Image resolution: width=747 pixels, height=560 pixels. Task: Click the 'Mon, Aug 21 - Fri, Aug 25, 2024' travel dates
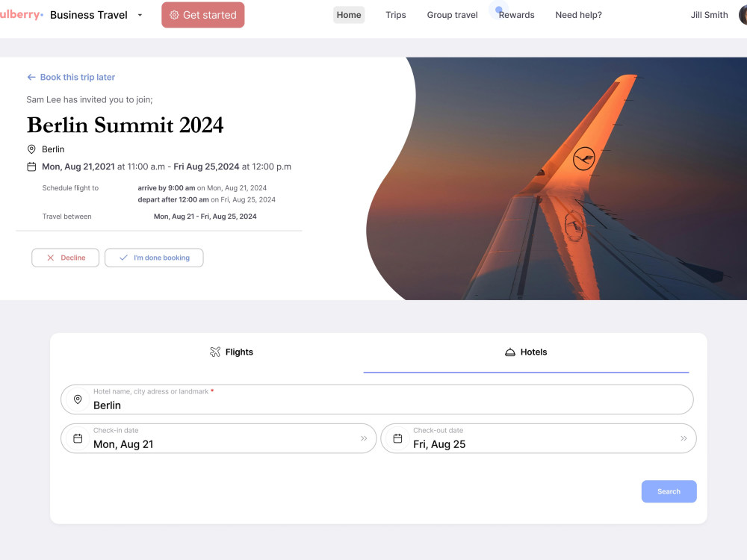point(205,217)
